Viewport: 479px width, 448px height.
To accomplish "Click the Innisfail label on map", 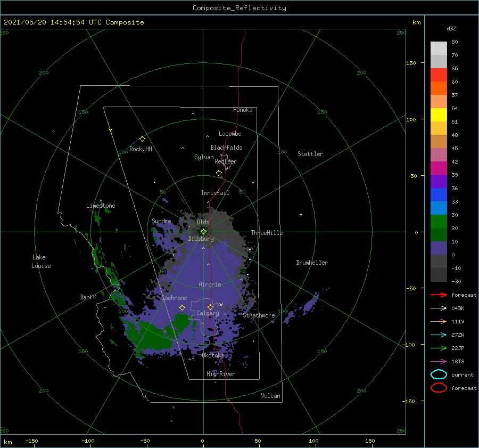I will 215,193.
